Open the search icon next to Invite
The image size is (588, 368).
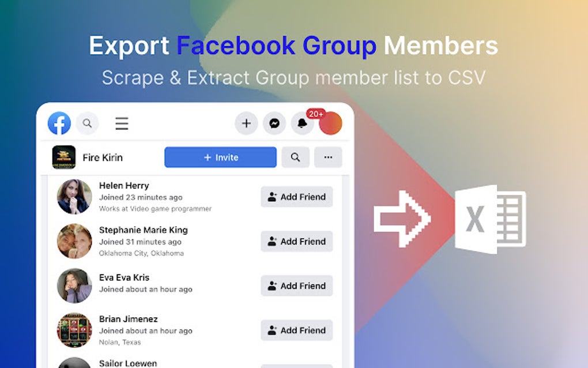click(296, 157)
